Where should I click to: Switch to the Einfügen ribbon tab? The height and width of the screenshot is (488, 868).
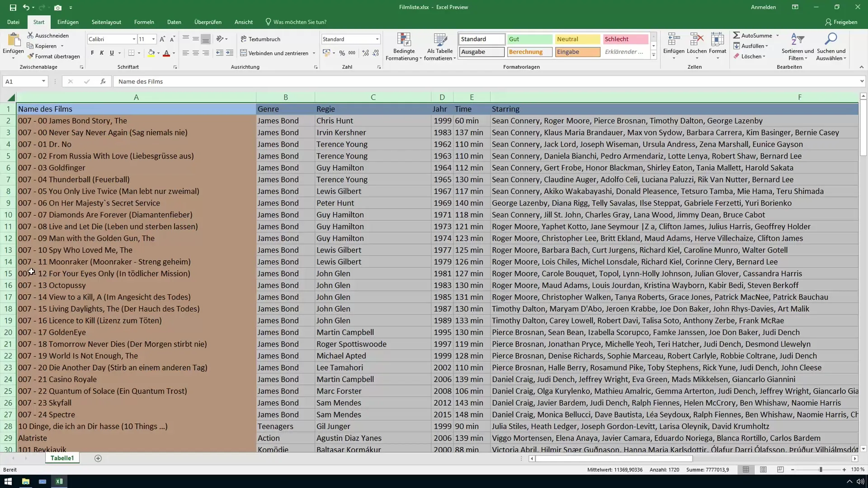tap(68, 22)
